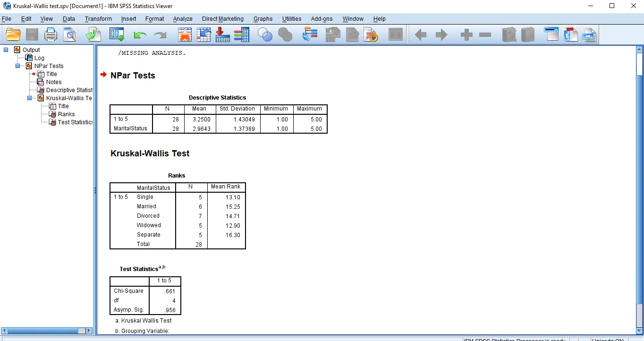Click the Open file folder icon
This screenshot has height=341, width=644.
click(x=13, y=34)
